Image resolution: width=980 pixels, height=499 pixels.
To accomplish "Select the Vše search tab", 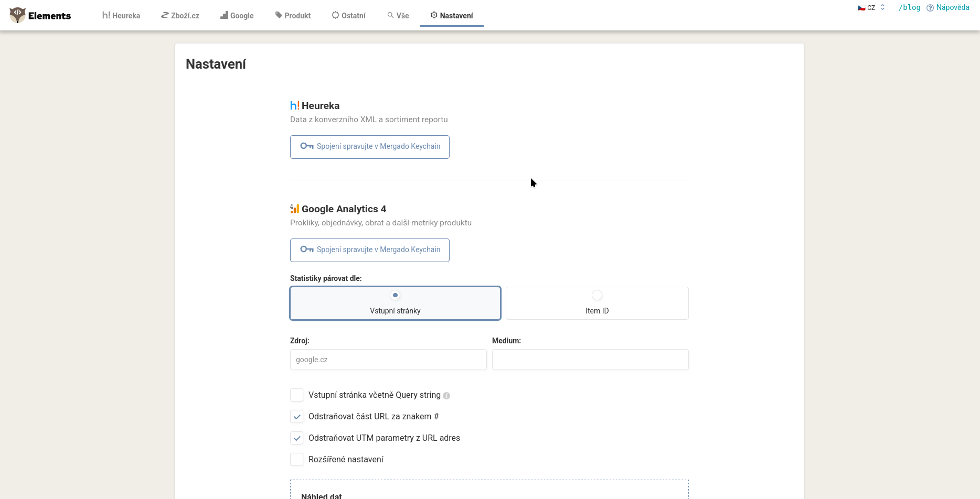I will pyautogui.click(x=398, y=16).
